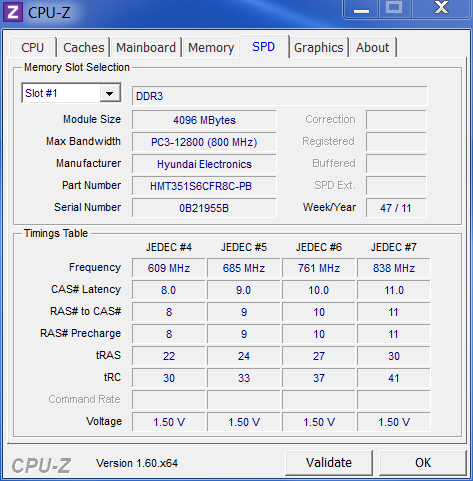Click the Module Size value 4096 MBytes
The width and height of the screenshot is (473, 481).
coord(204,120)
